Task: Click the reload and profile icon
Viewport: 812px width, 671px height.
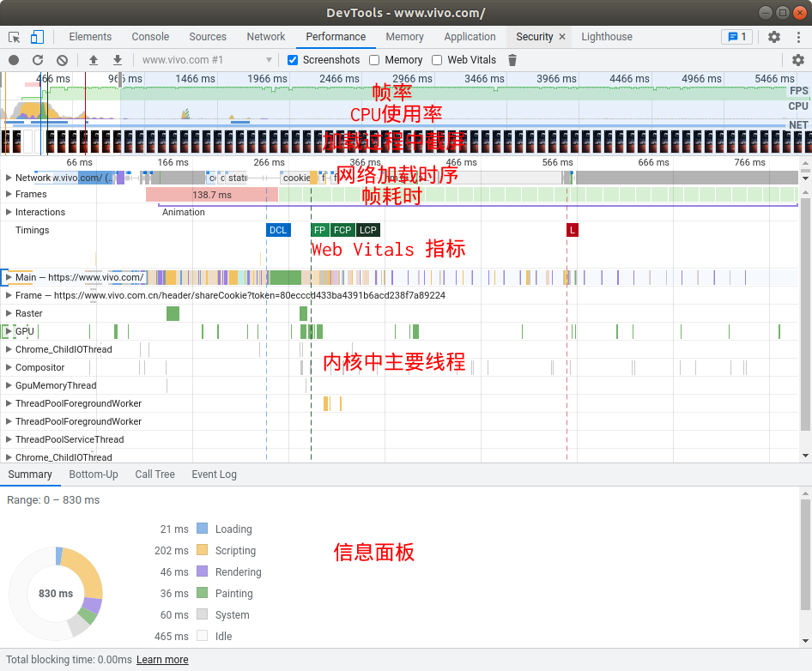Action: [38, 60]
